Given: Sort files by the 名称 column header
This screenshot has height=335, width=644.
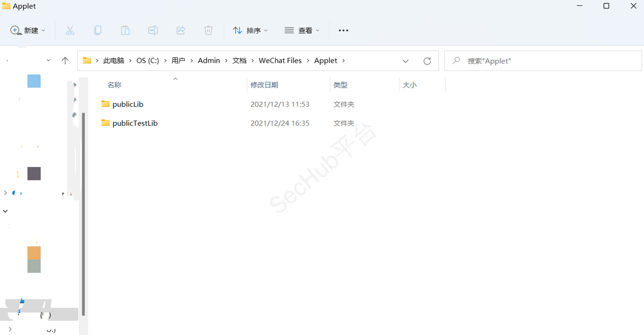Looking at the screenshot, I should 114,85.
